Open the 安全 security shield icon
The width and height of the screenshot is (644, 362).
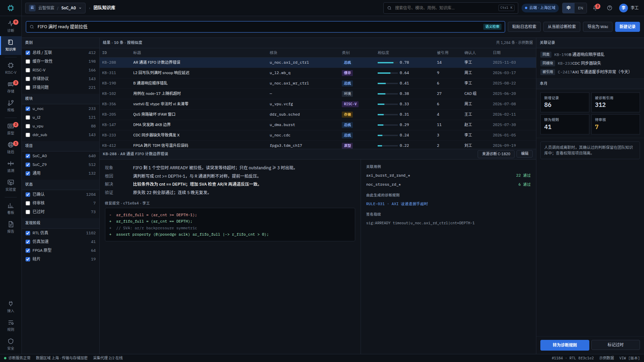click(x=11, y=344)
